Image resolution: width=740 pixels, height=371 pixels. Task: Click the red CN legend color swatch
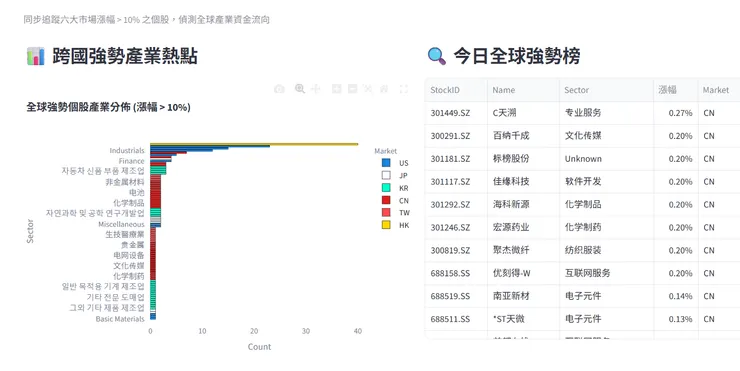tap(386, 200)
